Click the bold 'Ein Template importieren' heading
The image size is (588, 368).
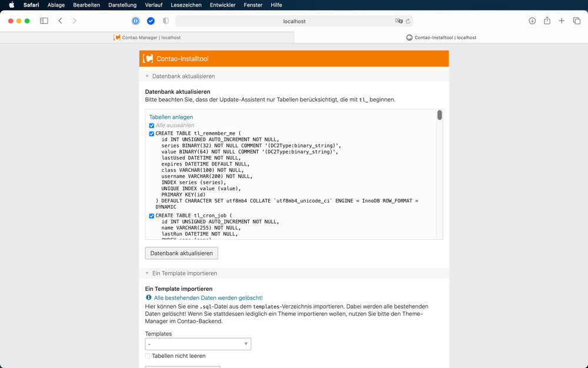click(179, 289)
